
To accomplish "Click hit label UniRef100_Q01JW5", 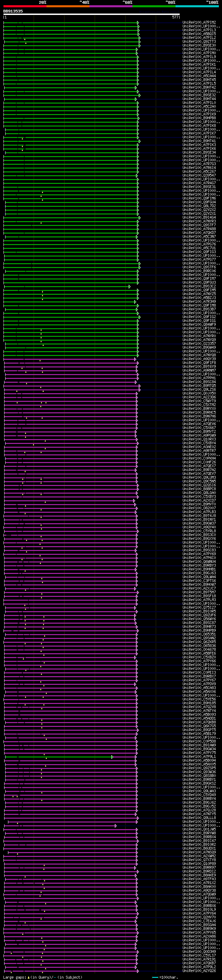I will tap(199, 829).
